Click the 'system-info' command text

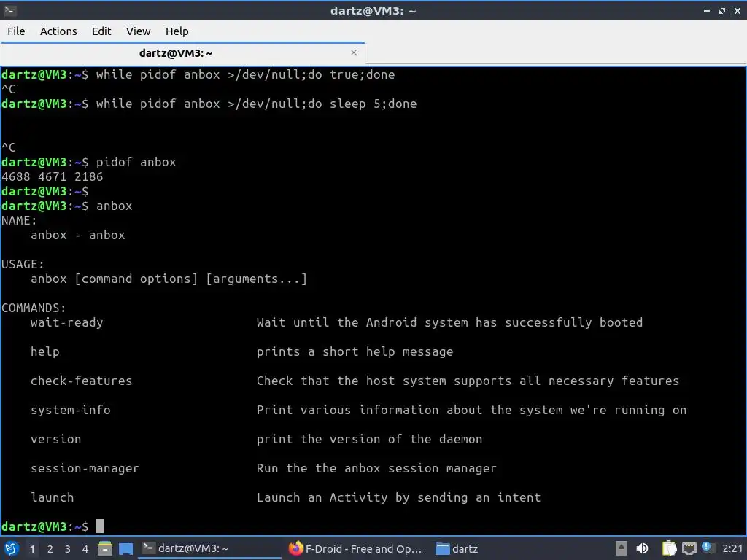click(71, 410)
